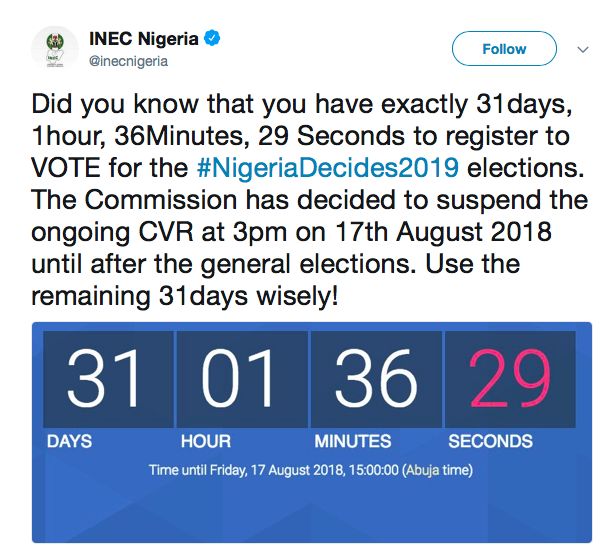
Task: Click the 01 hour countdown tile
Action: pos(240,380)
